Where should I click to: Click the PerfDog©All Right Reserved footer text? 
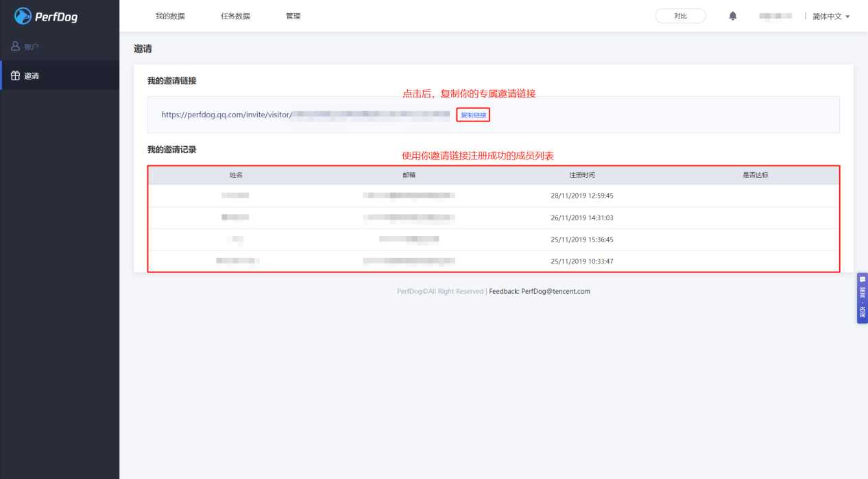point(440,291)
